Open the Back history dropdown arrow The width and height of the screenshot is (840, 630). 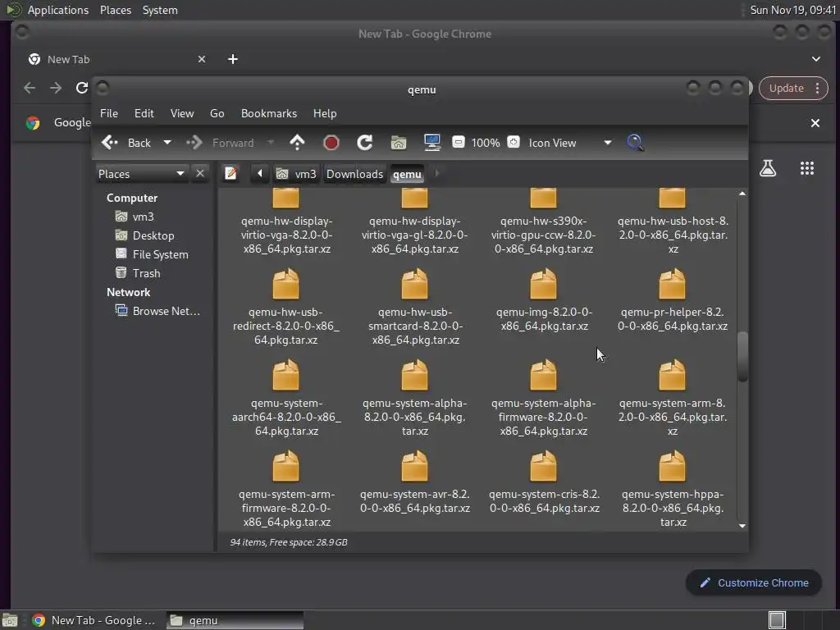point(167,143)
